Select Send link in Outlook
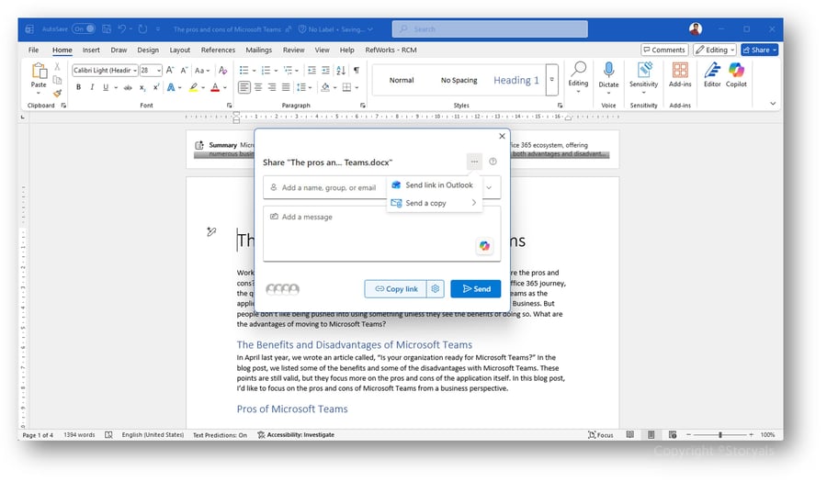The width and height of the screenshot is (827, 504). pos(435,185)
